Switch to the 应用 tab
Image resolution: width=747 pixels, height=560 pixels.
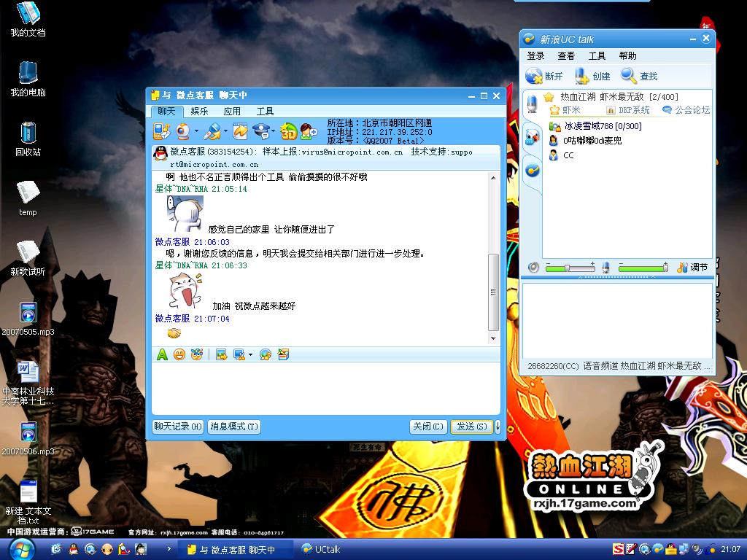pos(232,112)
